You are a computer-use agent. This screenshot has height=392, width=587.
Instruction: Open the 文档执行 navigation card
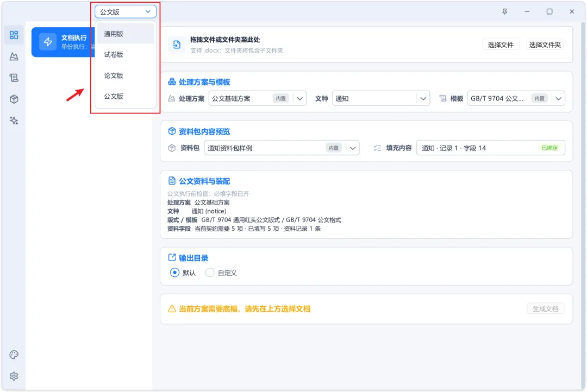coord(64,42)
